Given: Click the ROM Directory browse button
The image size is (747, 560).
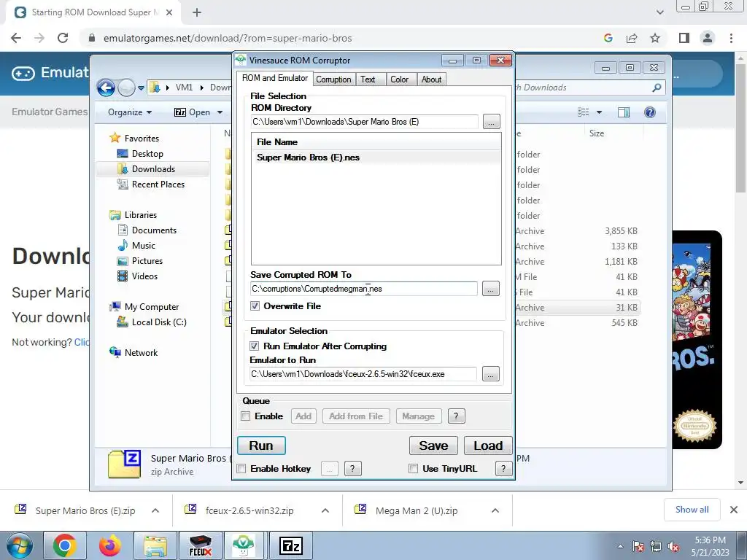Looking at the screenshot, I should click(x=491, y=122).
